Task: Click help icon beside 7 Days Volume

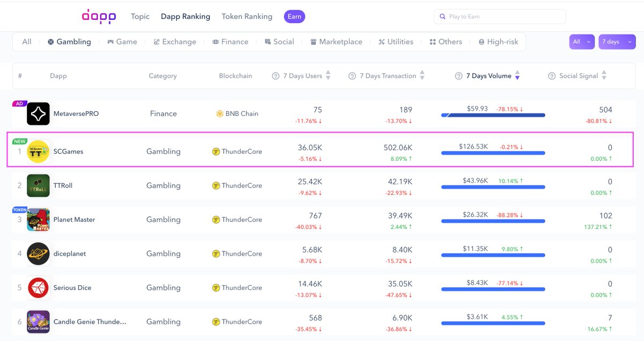Action: (x=459, y=76)
